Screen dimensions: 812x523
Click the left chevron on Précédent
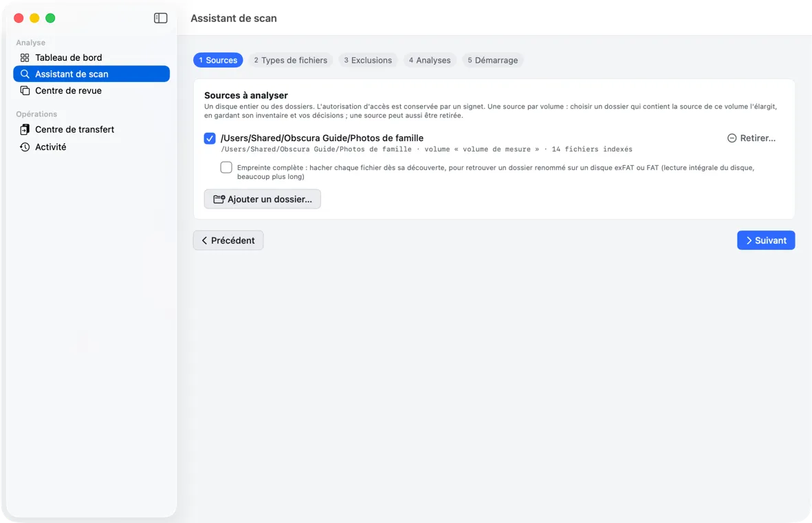coord(205,240)
